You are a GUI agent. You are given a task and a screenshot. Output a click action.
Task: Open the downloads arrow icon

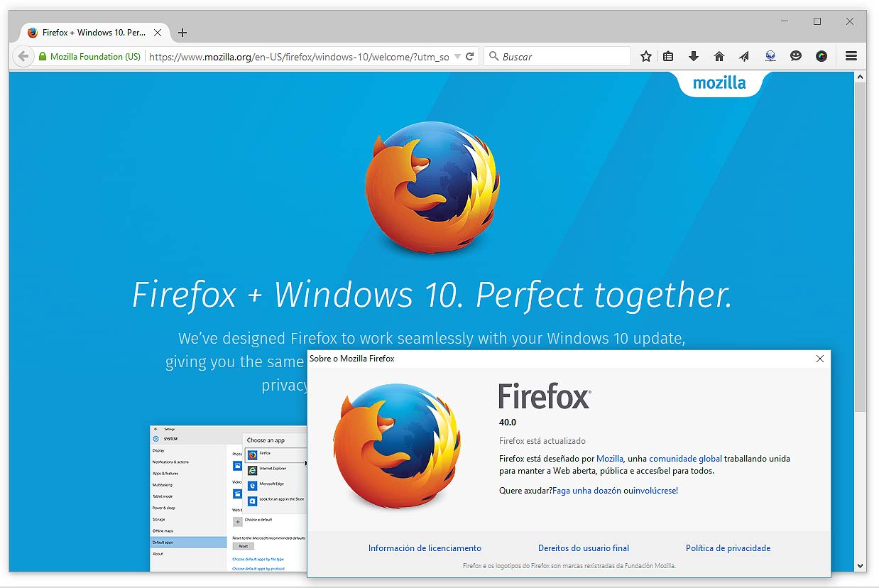coord(694,56)
